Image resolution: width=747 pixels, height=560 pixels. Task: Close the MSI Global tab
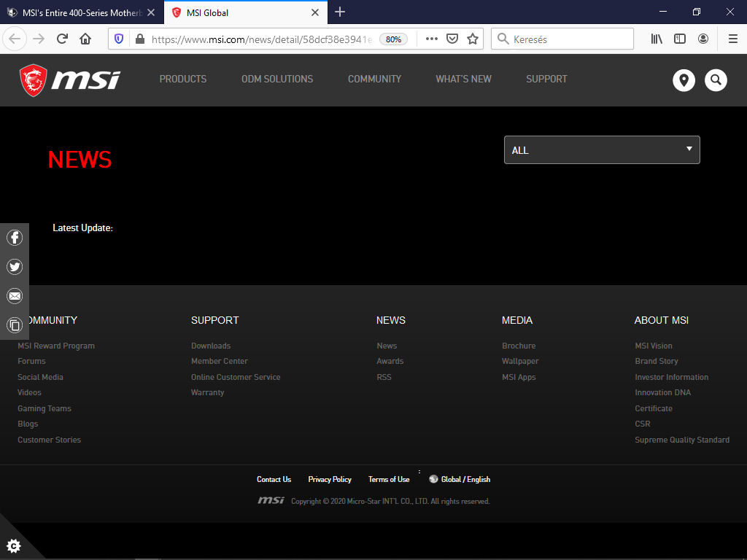tap(315, 12)
